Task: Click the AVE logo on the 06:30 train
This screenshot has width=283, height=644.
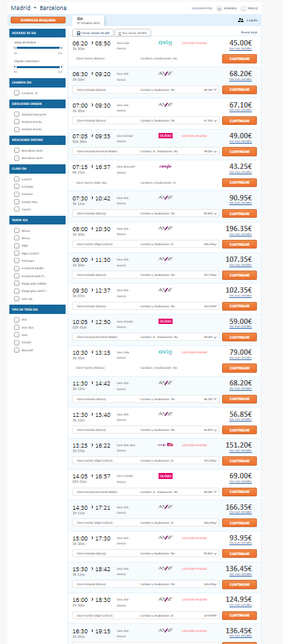Action: click(165, 73)
